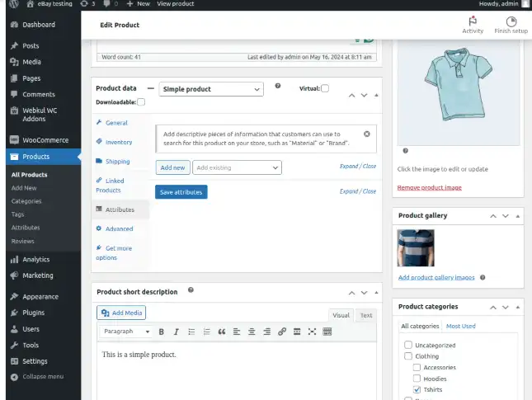Image resolution: width=532 pixels, height=400 pixels.
Task: Insert a blockquote using the quote icon
Action: [221, 332]
